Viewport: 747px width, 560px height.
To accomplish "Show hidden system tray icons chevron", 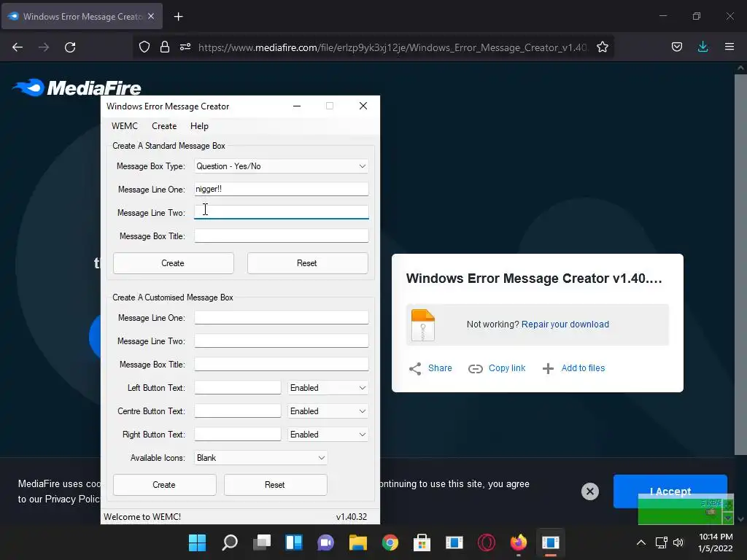I will click(x=641, y=542).
